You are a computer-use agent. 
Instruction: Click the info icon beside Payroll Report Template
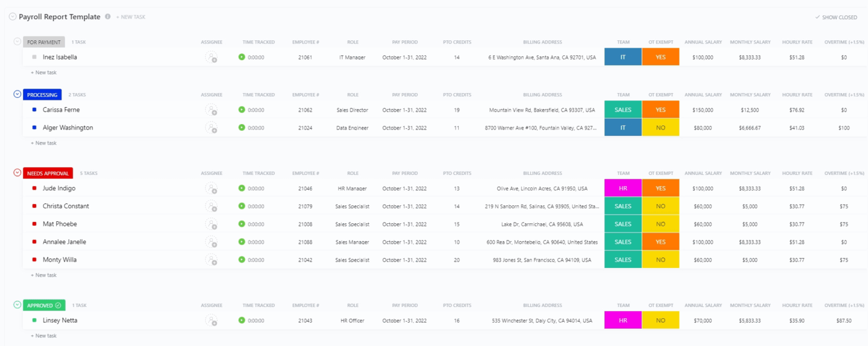pos(108,17)
